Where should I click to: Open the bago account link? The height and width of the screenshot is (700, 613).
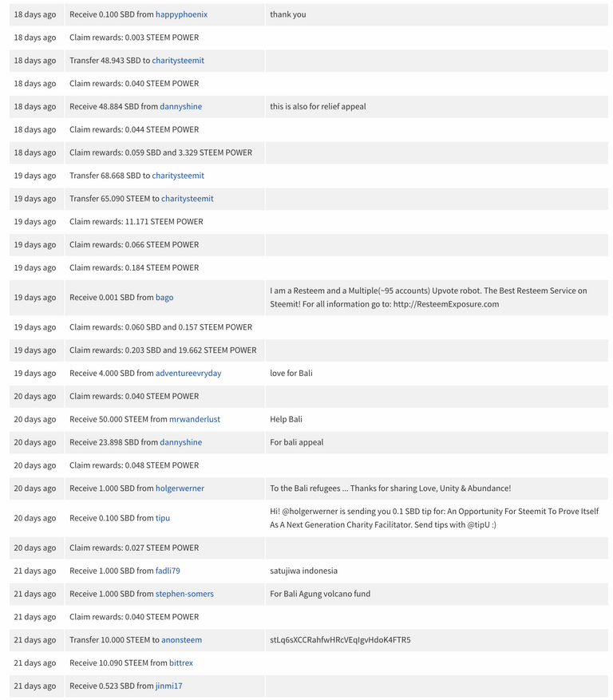pos(164,298)
